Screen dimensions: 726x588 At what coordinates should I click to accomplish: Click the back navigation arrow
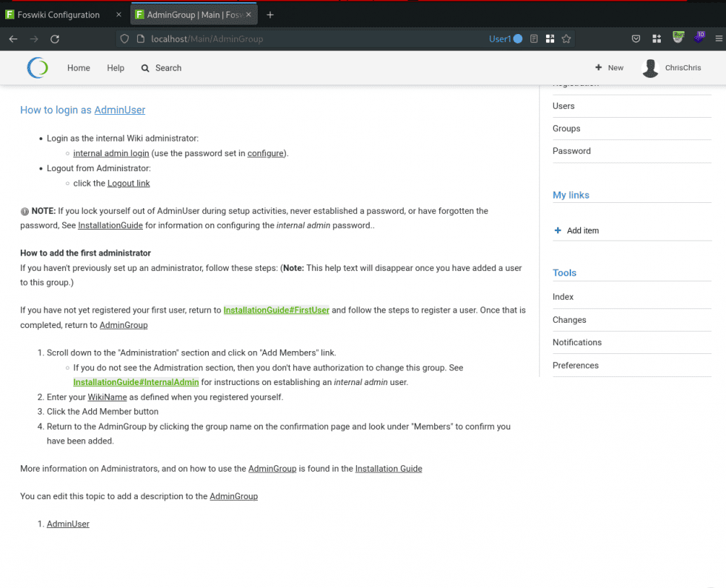click(x=13, y=39)
